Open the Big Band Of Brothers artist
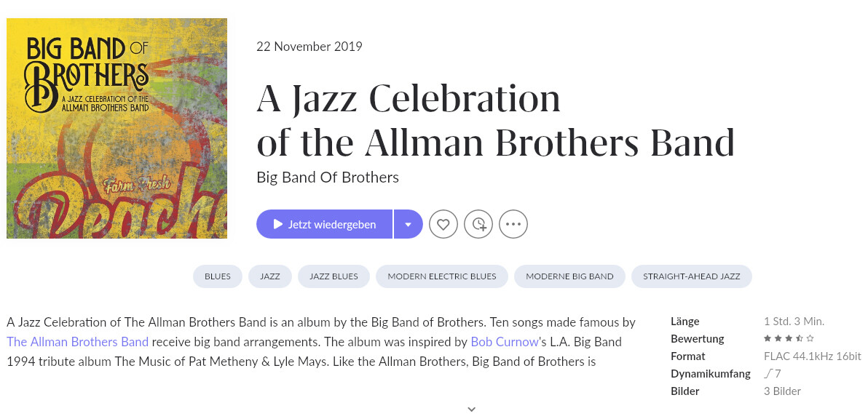Screen dimensions: 868x419 pyautogui.click(x=328, y=177)
